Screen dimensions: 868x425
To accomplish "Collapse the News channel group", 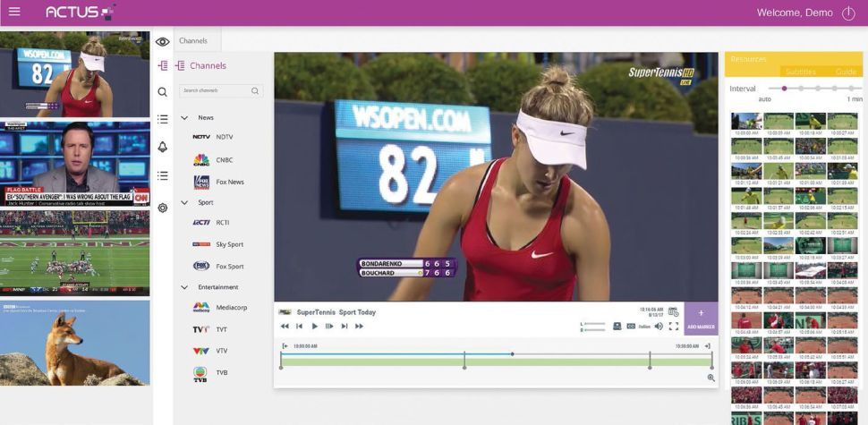I will pos(184,117).
